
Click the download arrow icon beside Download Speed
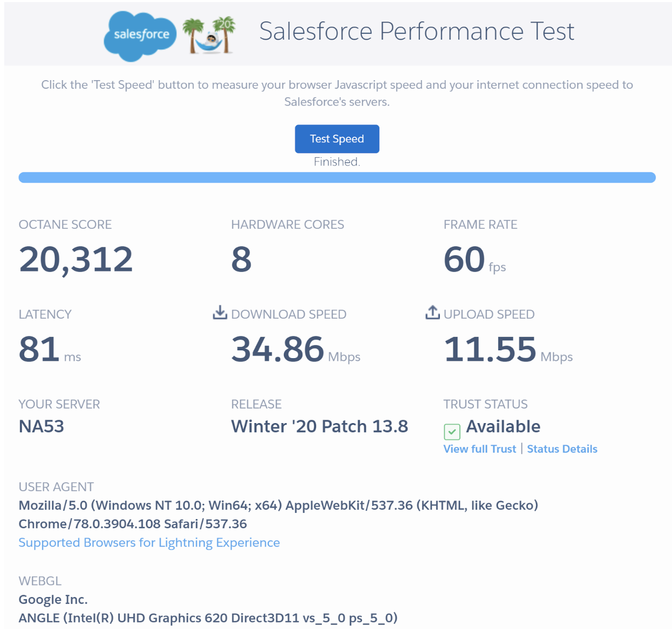click(x=220, y=312)
